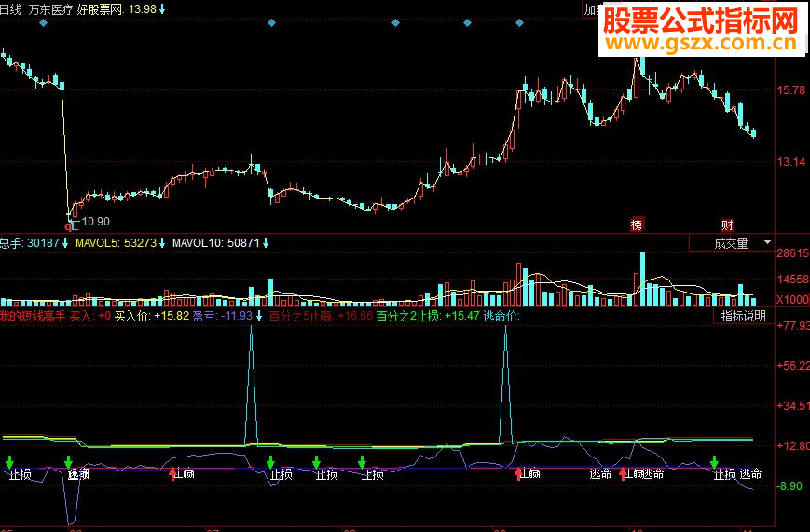
Task: Click the 13.14 price axis label
Action: pos(791,162)
